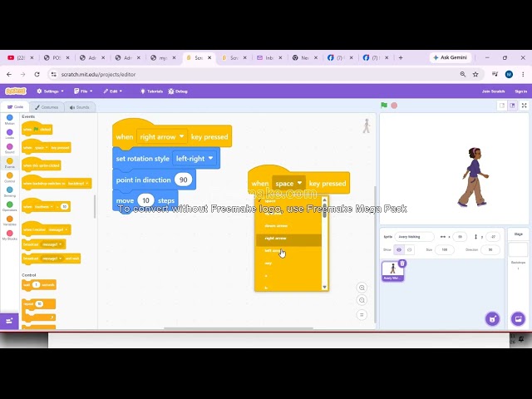Open left-right rotation style dropdown
The width and height of the screenshot is (532, 399).
195,159
